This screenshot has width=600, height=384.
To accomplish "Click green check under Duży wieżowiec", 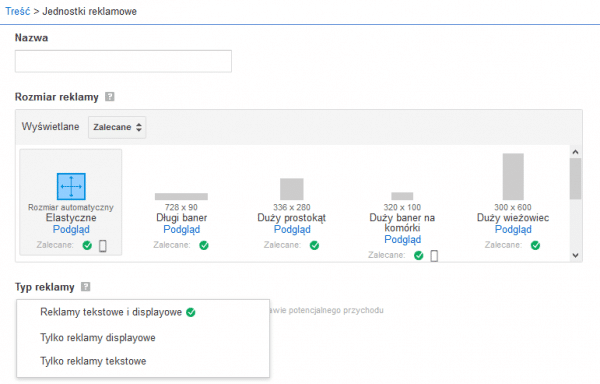I will [535, 245].
